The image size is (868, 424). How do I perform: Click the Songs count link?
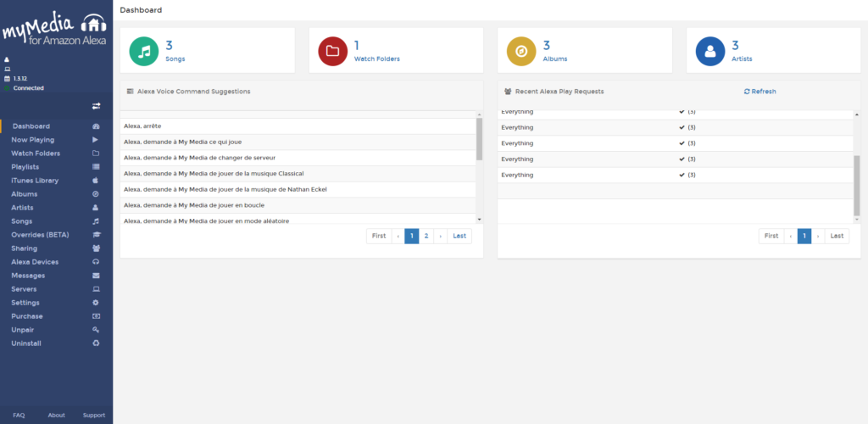pos(170,46)
